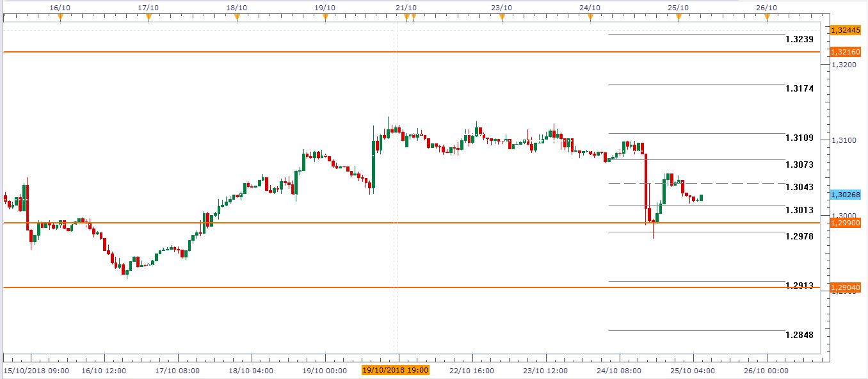Click the 22/10 16:00 time axis label
This screenshot has height=379, width=868.
472,371
